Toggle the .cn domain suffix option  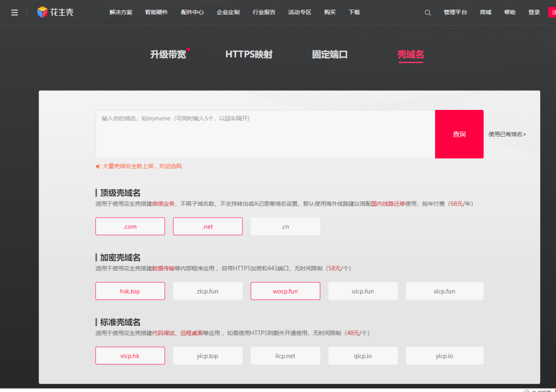point(285,226)
